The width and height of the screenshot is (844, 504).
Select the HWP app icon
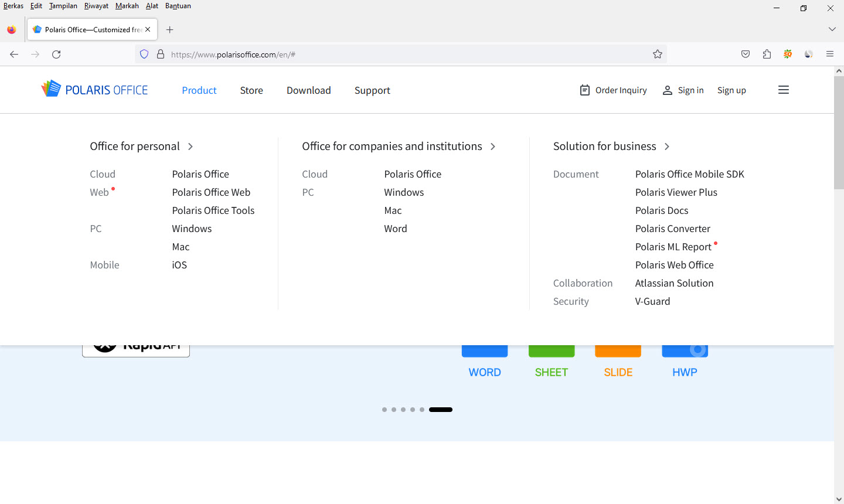685,348
